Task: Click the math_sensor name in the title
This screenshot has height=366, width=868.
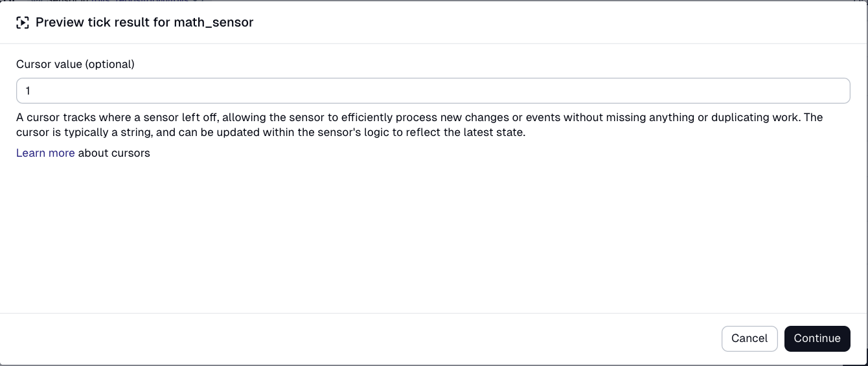Action: pos(213,23)
